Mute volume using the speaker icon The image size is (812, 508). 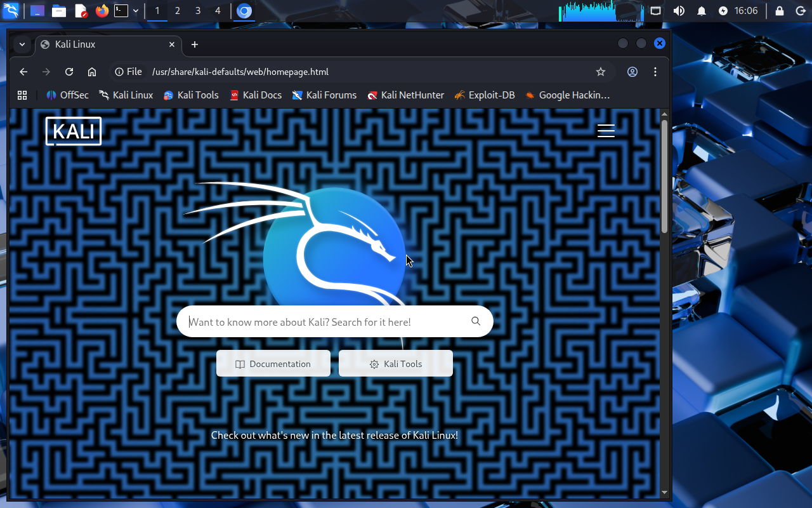click(679, 11)
